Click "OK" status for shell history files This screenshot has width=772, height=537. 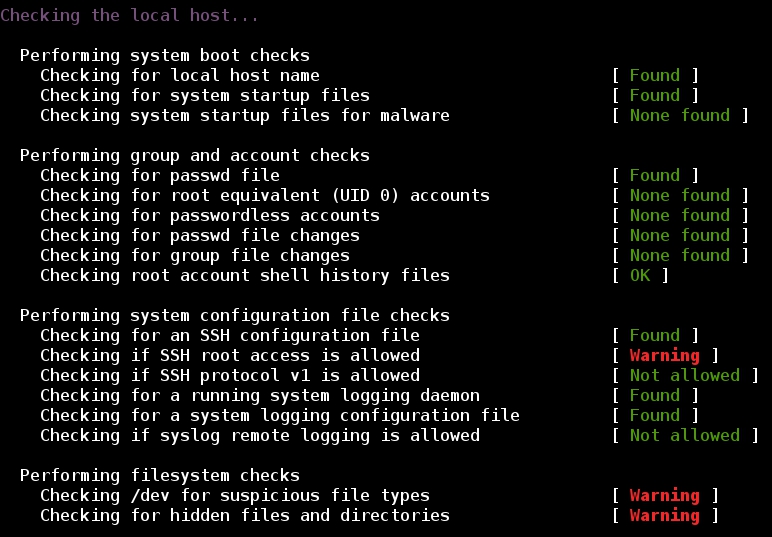coord(640,275)
